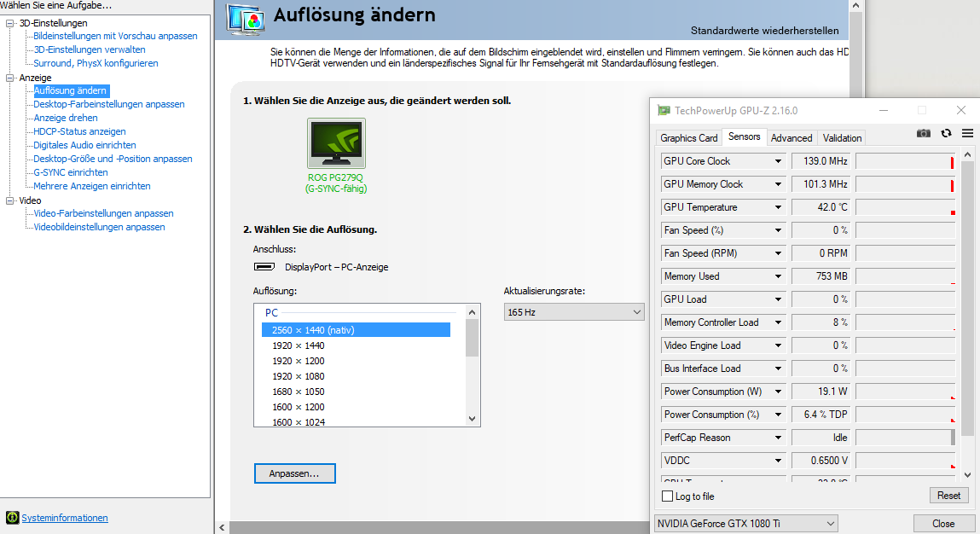Click the GPU-Z Close button

(x=943, y=524)
